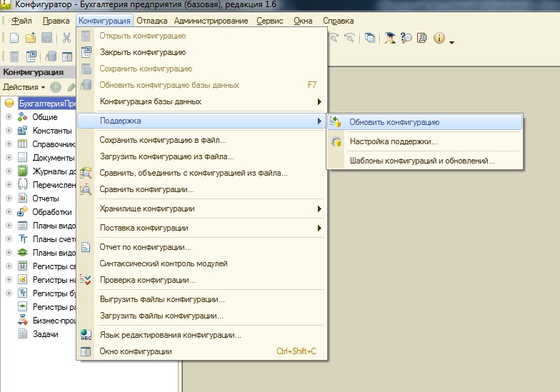560x392 pixels.
Task: Open the Справка menu
Action: point(339,21)
